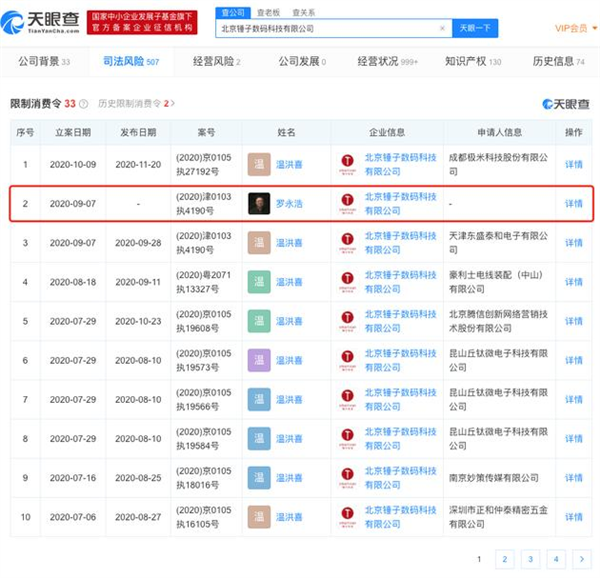This screenshot has width=600, height=578.
Task: Click the purple 温 avatar in row 6
Action: click(259, 360)
